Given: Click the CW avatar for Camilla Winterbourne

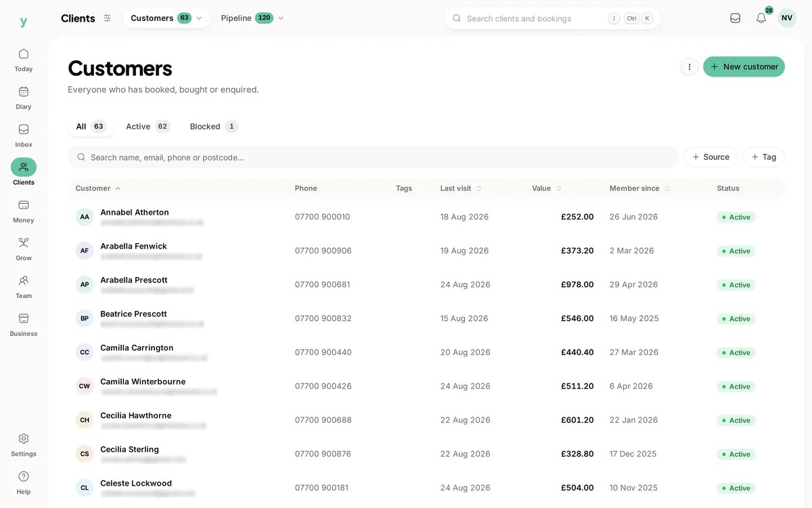Looking at the screenshot, I should (x=85, y=386).
